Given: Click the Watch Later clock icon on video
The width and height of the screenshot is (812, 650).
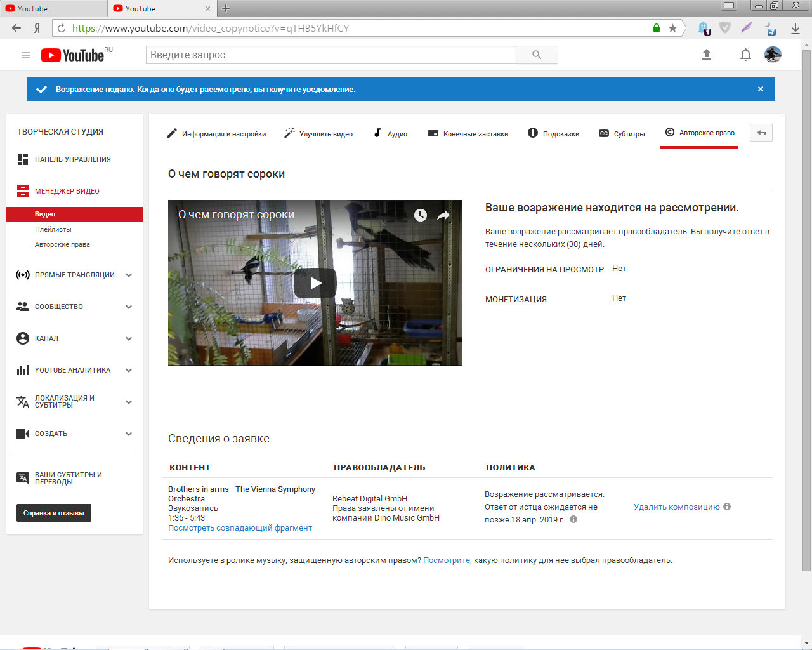Looking at the screenshot, I should 421,215.
